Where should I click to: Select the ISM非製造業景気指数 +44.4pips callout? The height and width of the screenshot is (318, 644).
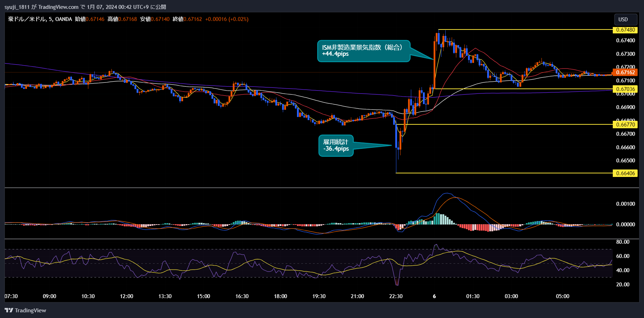[x=363, y=51]
